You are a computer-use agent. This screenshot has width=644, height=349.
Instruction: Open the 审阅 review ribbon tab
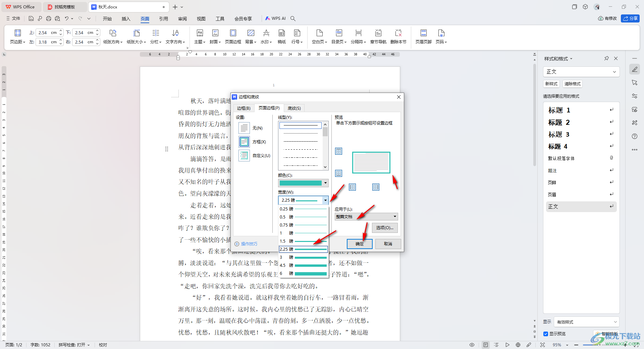[182, 19]
